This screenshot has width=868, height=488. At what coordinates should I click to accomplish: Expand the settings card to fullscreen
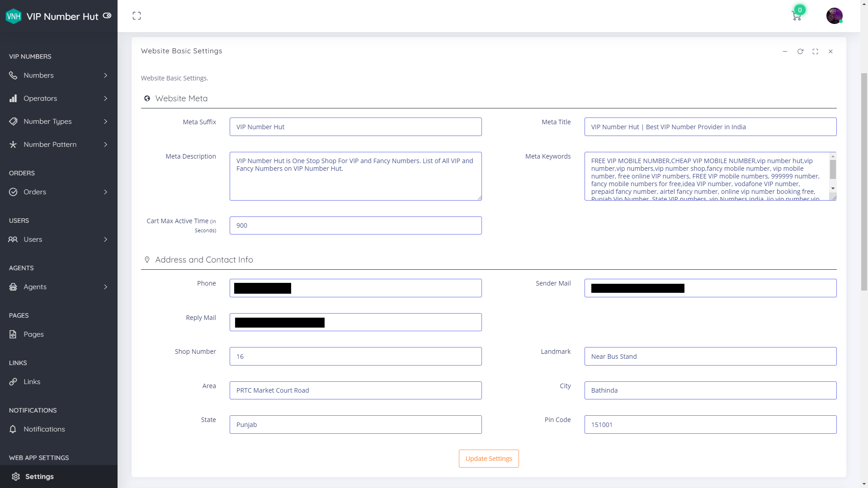(815, 52)
